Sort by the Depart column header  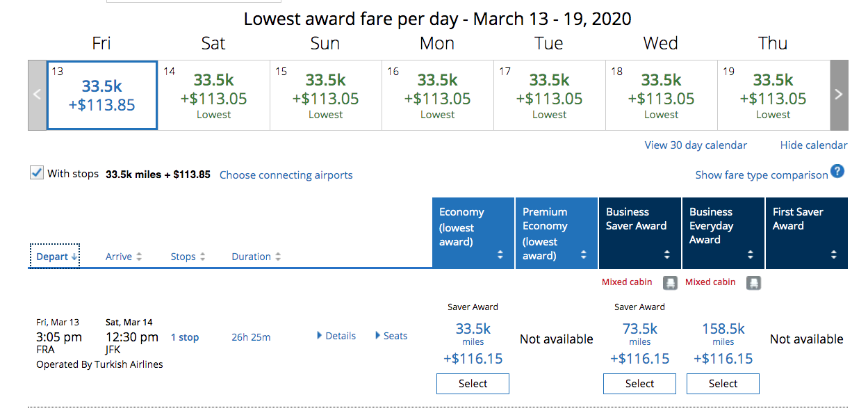(x=54, y=257)
